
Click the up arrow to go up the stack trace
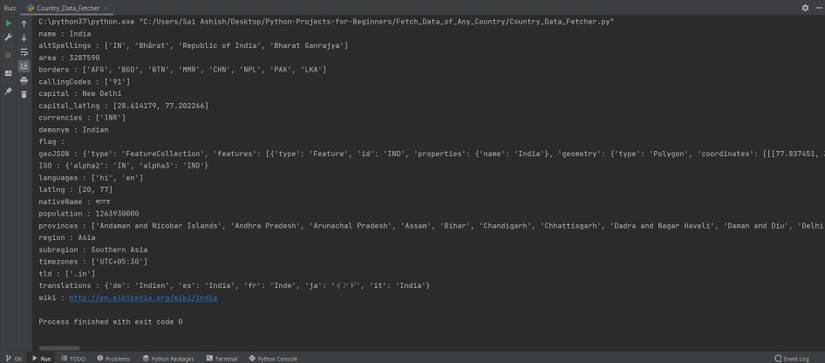(x=24, y=24)
